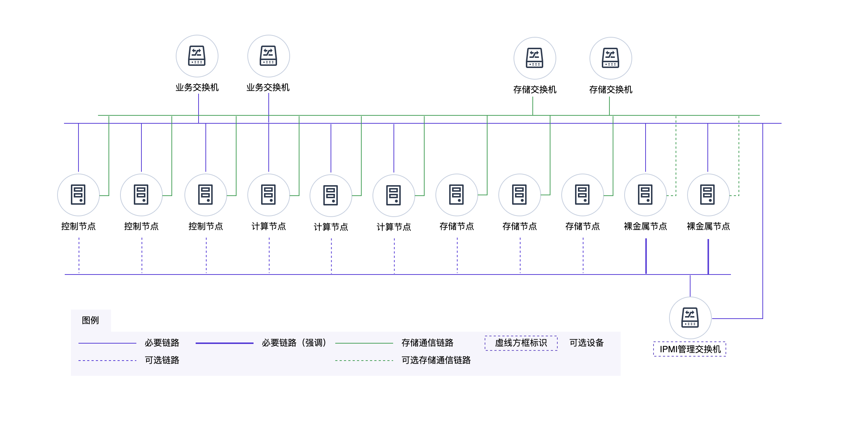Click the 必要链路（强调） legend label
Screen dimensions: 868x434
295,343
